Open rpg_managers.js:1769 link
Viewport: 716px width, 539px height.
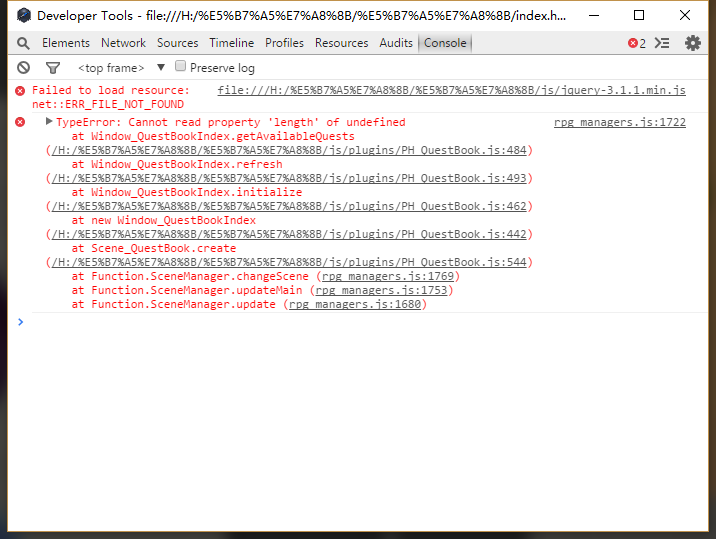388,276
